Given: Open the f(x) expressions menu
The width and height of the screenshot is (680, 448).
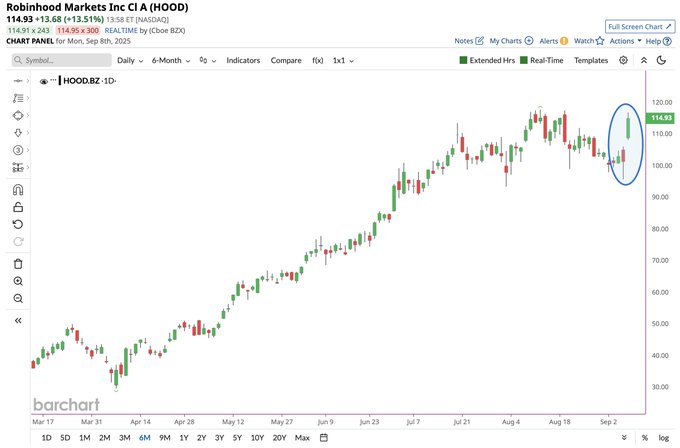Looking at the screenshot, I should [x=317, y=60].
